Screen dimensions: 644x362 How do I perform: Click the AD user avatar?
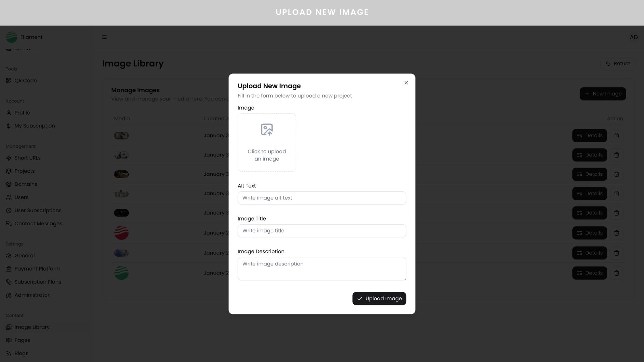pyautogui.click(x=633, y=37)
